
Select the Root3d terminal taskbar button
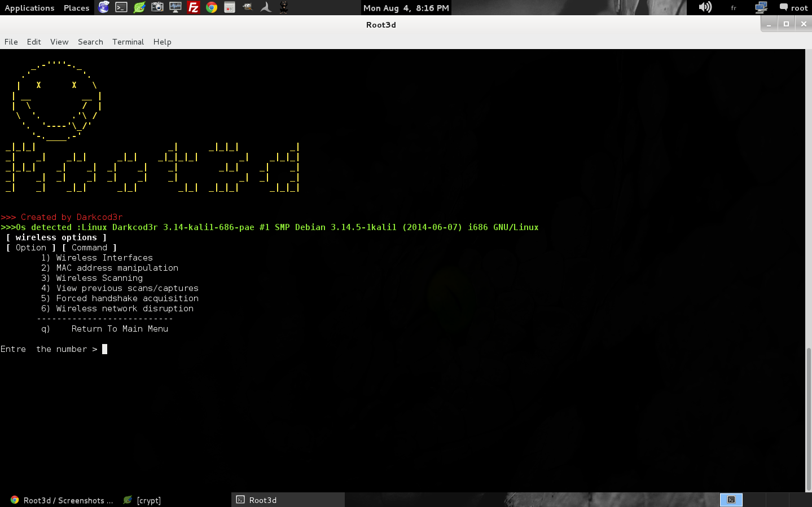pyautogui.click(x=288, y=500)
